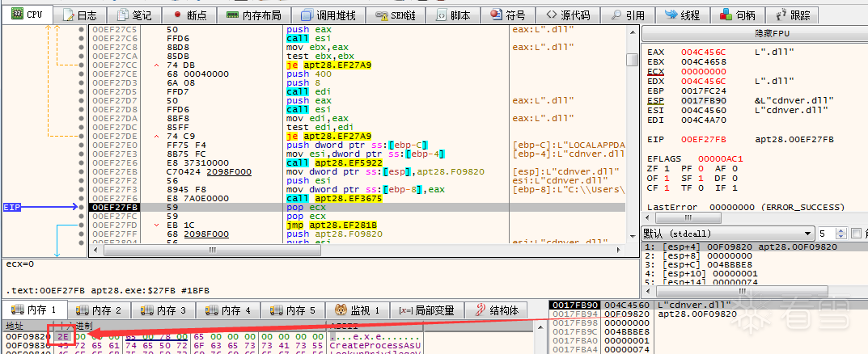Select the call apt28.EF3675 instruction
The height and width of the screenshot is (354, 868).
(x=334, y=198)
